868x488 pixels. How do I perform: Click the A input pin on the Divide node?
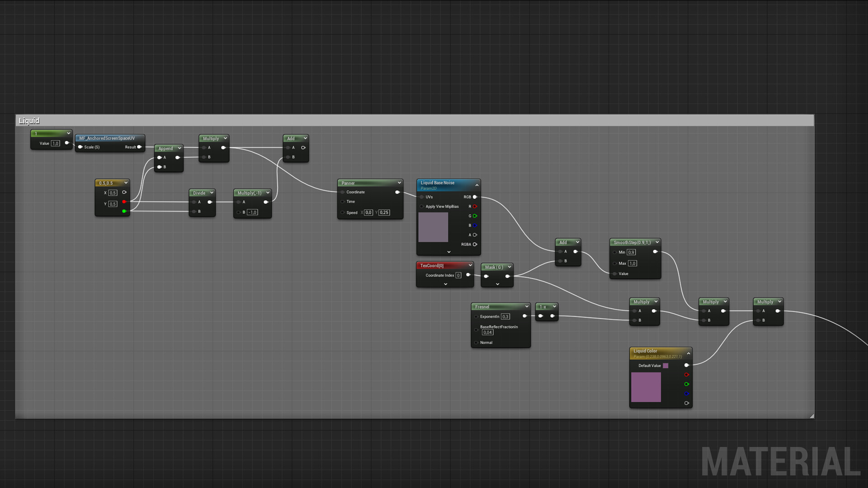pos(194,202)
